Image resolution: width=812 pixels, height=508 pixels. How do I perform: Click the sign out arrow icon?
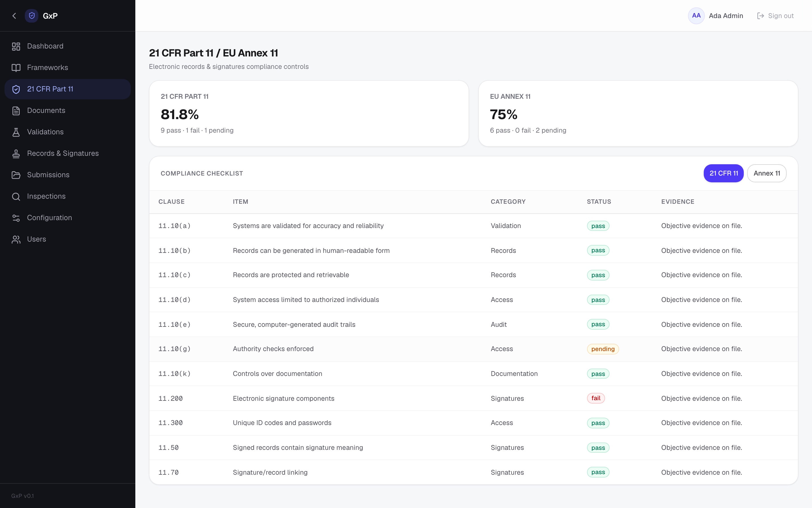click(760, 16)
